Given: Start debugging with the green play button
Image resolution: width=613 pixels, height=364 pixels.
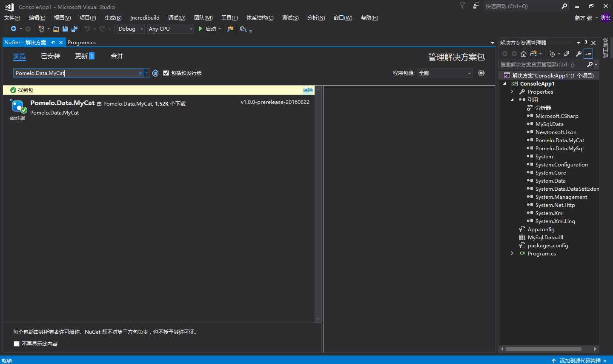Looking at the screenshot, I should (201, 29).
